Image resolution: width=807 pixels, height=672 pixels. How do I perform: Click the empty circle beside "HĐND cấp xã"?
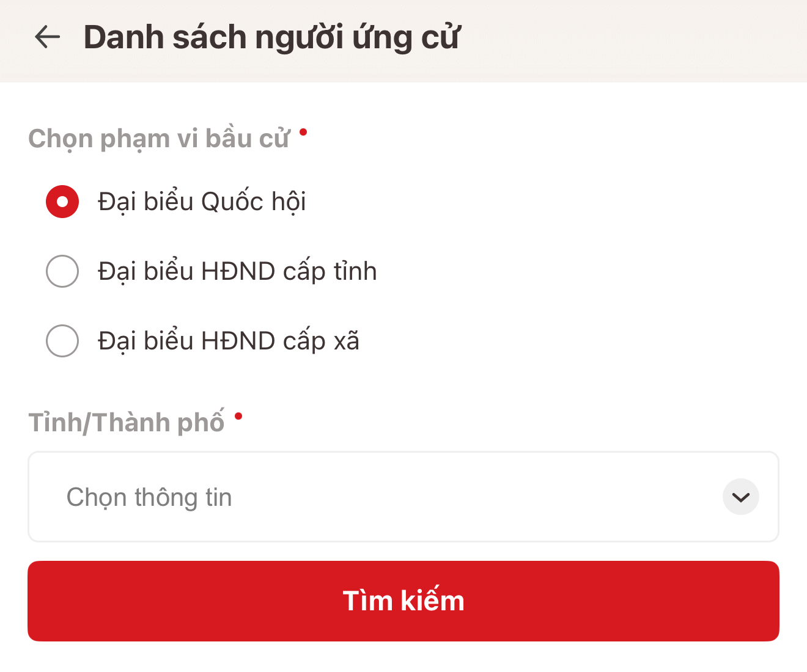(62, 341)
